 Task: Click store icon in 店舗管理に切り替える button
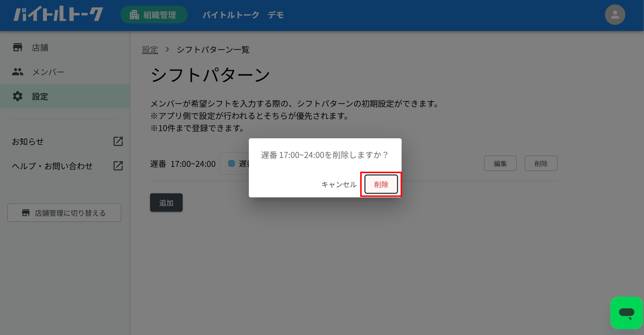pyautogui.click(x=26, y=213)
